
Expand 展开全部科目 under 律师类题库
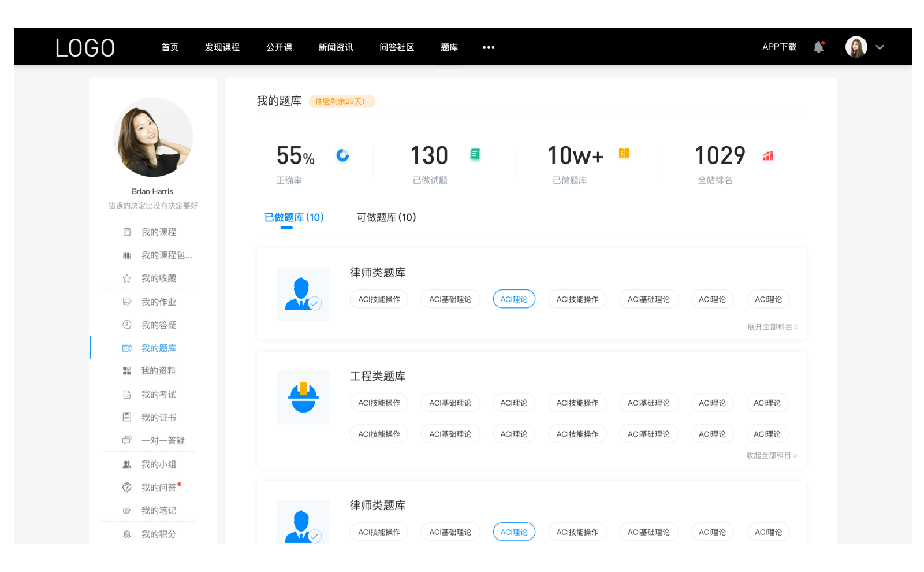[773, 326]
